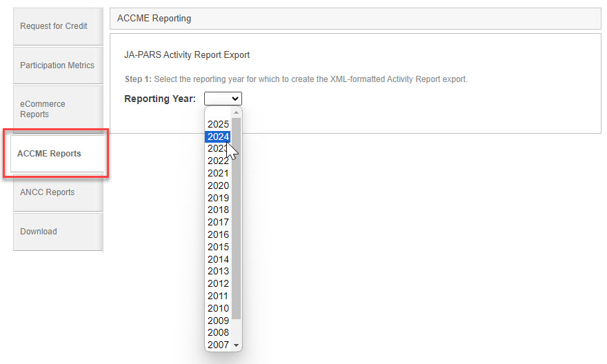Open the Participation Metrics tab
The width and height of the screenshot is (607, 364).
pyautogui.click(x=58, y=65)
